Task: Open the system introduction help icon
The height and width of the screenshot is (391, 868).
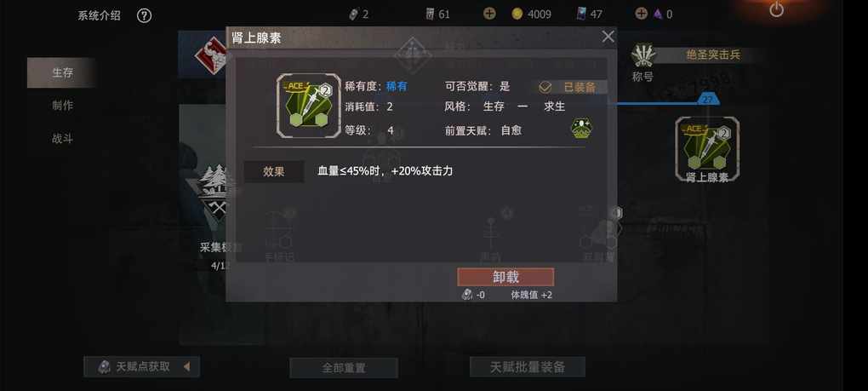Action: pos(144,15)
